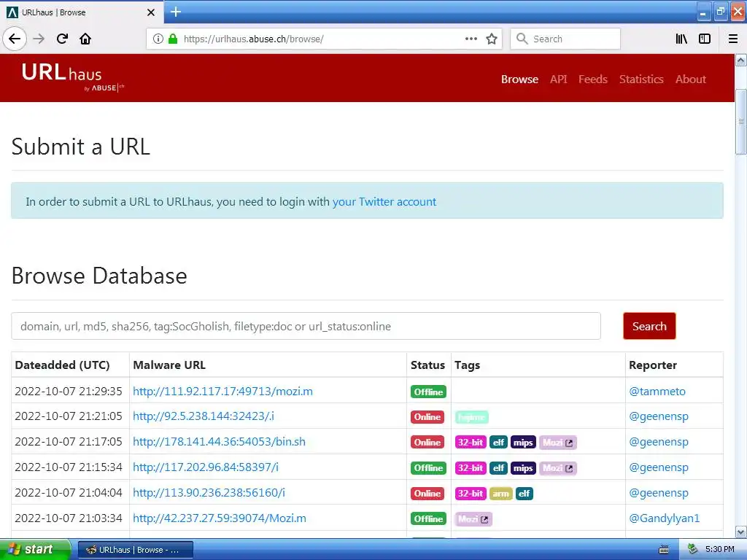Click the green padlock security icon

click(174, 39)
